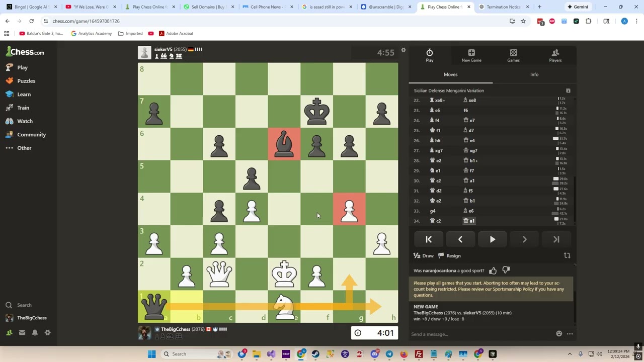The height and width of the screenshot is (362, 644).
Task: Go to next move
Action: click(x=524, y=240)
